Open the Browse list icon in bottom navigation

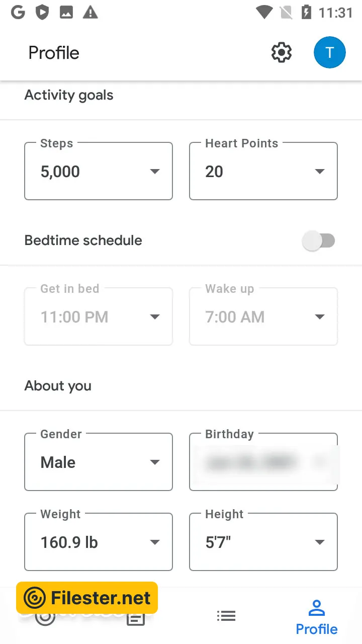[x=226, y=615]
